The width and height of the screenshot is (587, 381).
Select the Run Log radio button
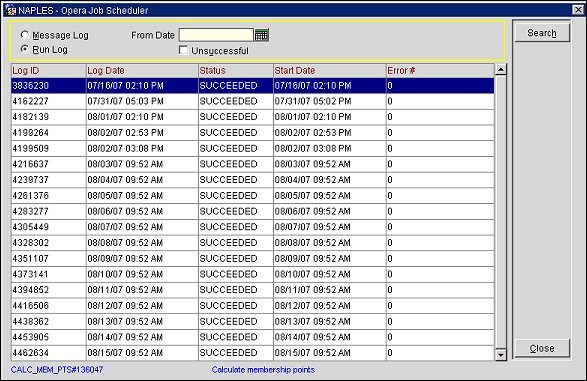pos(25,49)
